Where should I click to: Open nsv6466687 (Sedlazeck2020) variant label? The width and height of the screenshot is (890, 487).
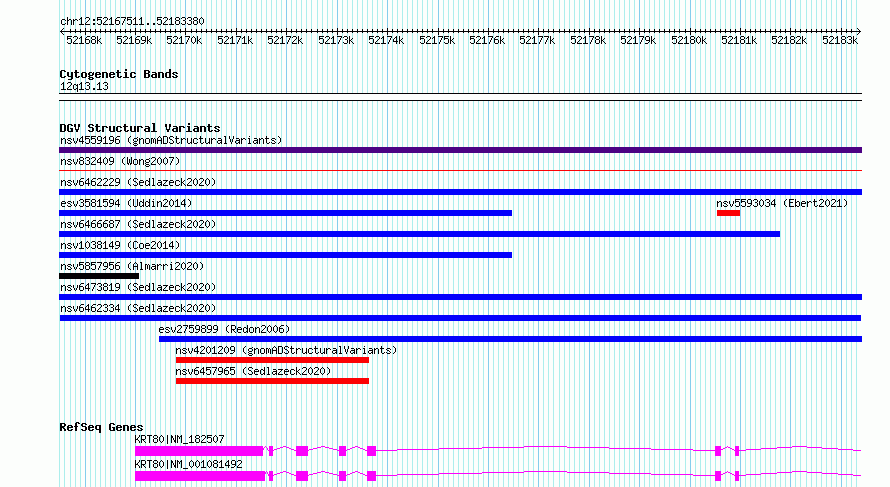pos(138,224)
